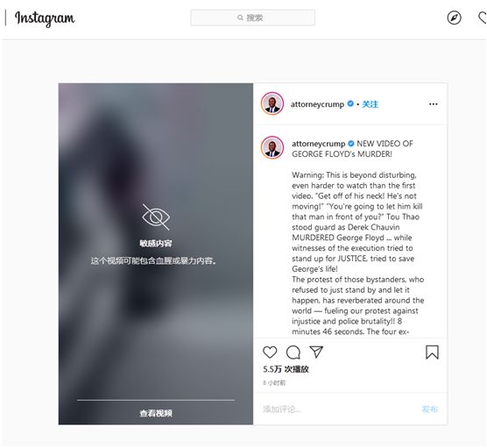Click the attorneycrump username in the header

tap(317, 104)
